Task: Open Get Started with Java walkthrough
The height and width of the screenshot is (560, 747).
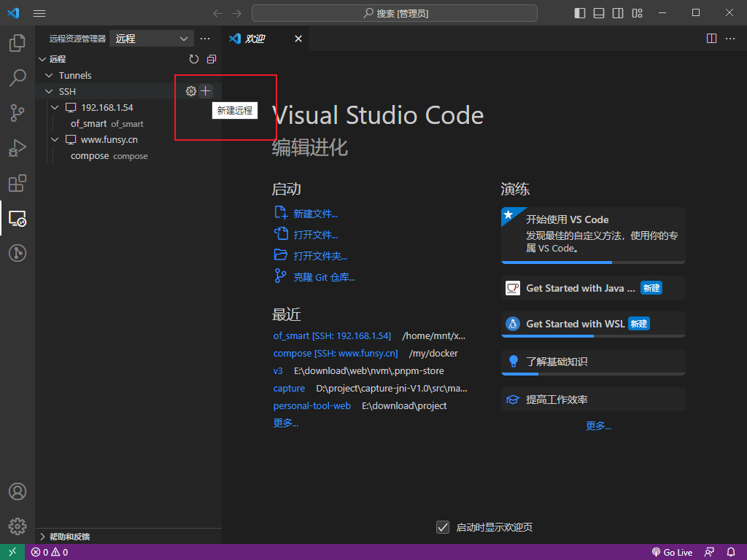Action: point(593,288)
